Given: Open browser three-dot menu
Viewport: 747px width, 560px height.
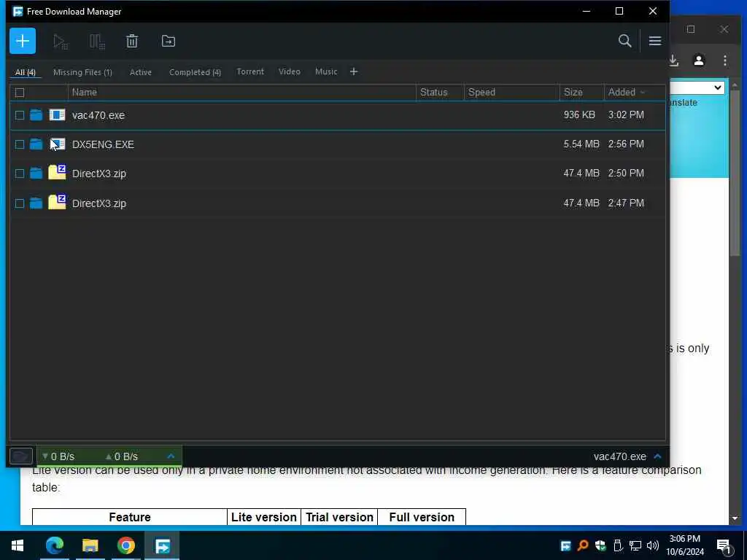Looking at the screenshot, I should (724, 61).
